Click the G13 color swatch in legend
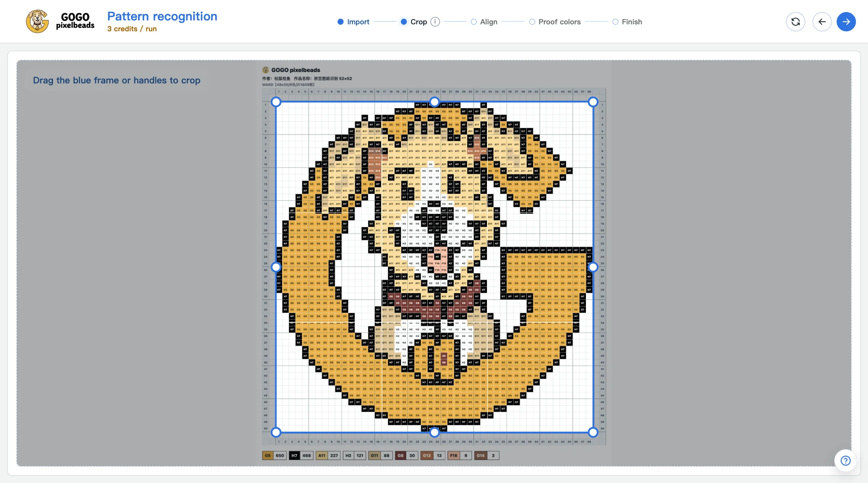Image resolution: width=868 pixels, height=483 pixels. [x=427, y=456]
